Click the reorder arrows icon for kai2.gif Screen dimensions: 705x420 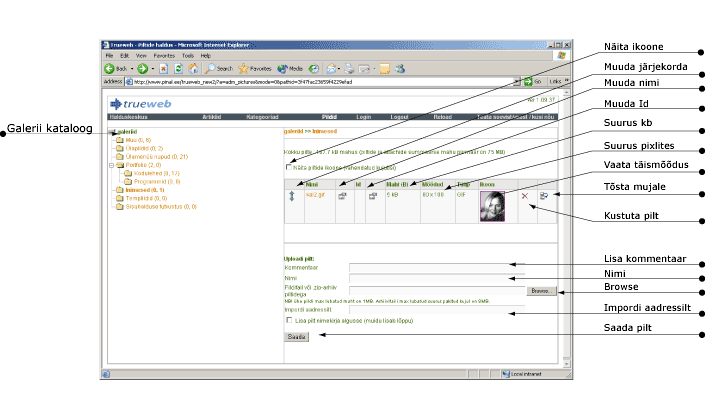[x=291, y=198]
